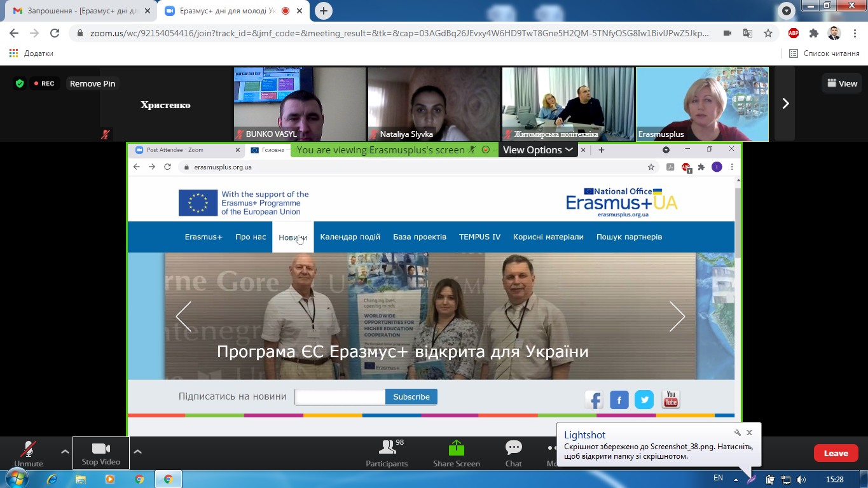Unmute the Zoom microphone

point(28,453)
